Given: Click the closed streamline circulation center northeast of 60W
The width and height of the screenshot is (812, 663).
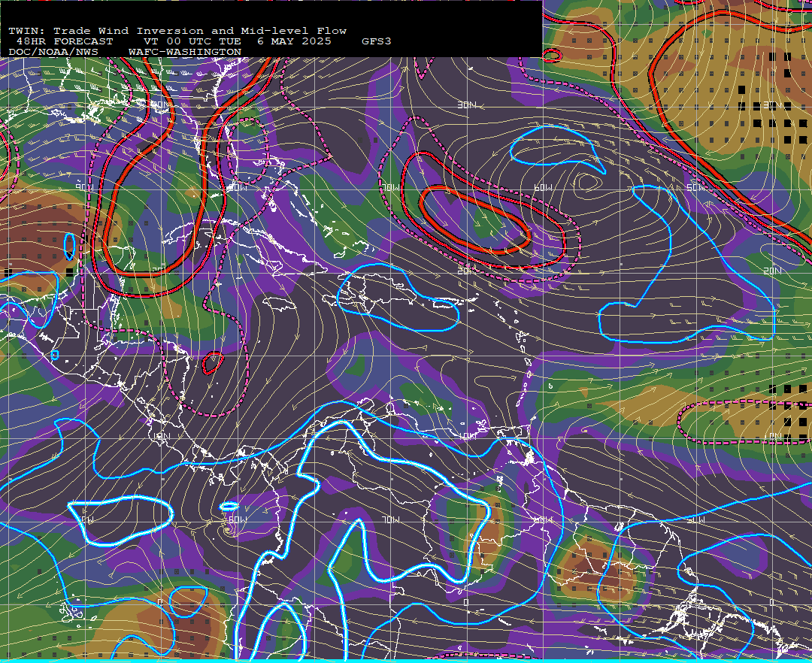Looking at the screenshot, I should click(587, 181).
